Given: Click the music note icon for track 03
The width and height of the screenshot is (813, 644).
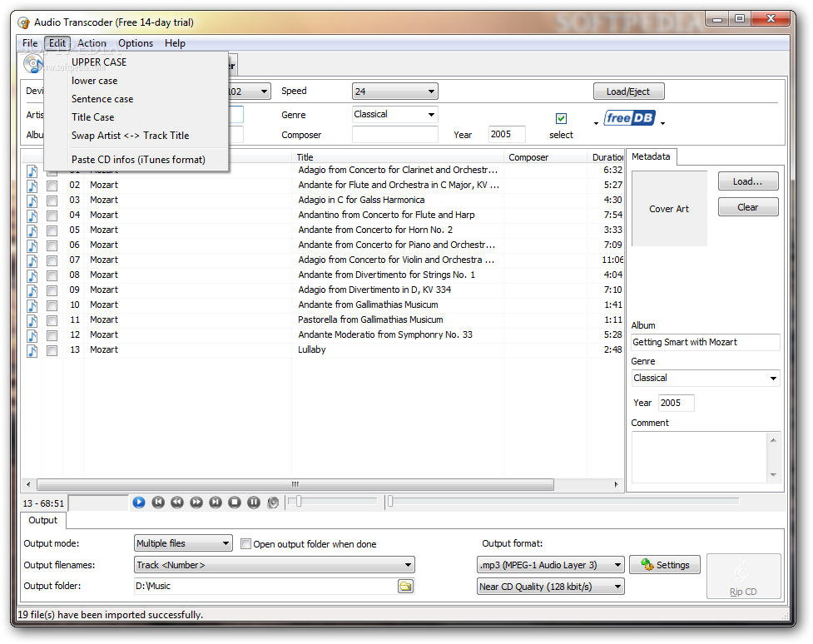Looking at the screenshot, I should (32, 201).
